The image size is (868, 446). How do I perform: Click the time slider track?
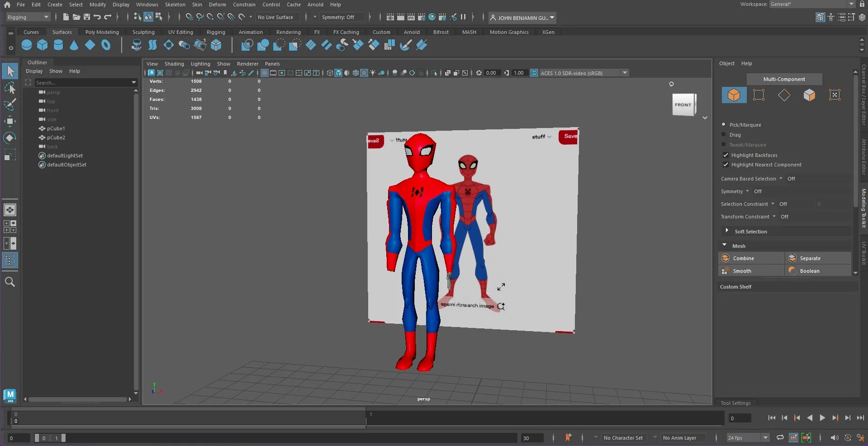pos(367,418)
